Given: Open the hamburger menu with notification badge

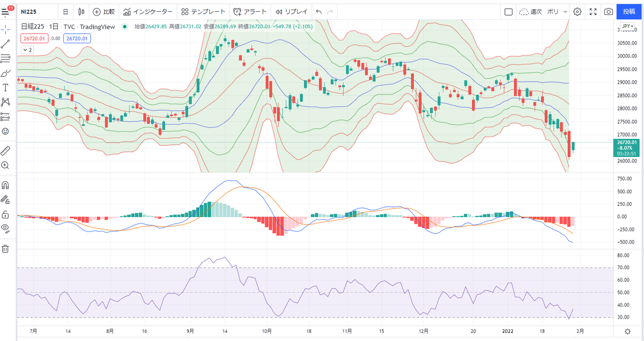Looking at the screenshot, I should tap(6, 11).
